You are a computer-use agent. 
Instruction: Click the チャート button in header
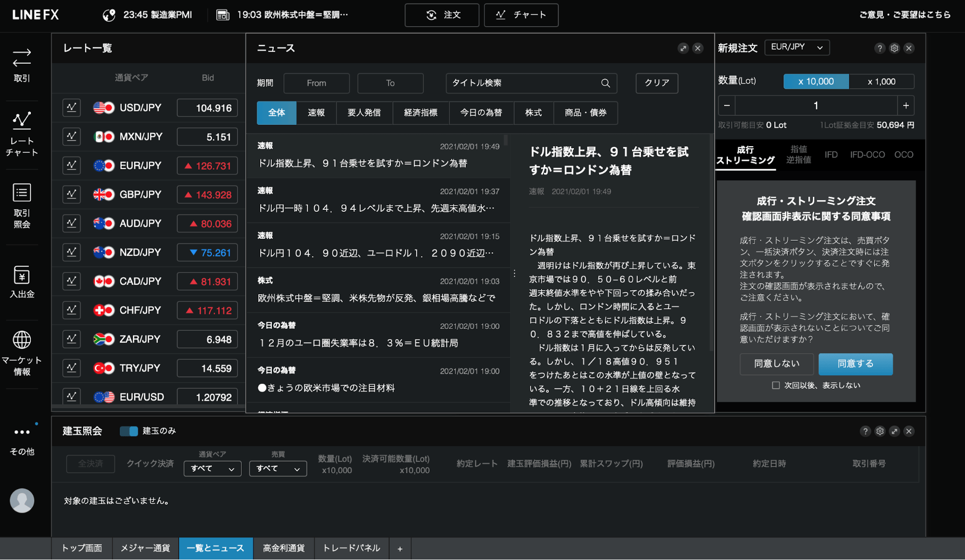(x=521, y=15)
